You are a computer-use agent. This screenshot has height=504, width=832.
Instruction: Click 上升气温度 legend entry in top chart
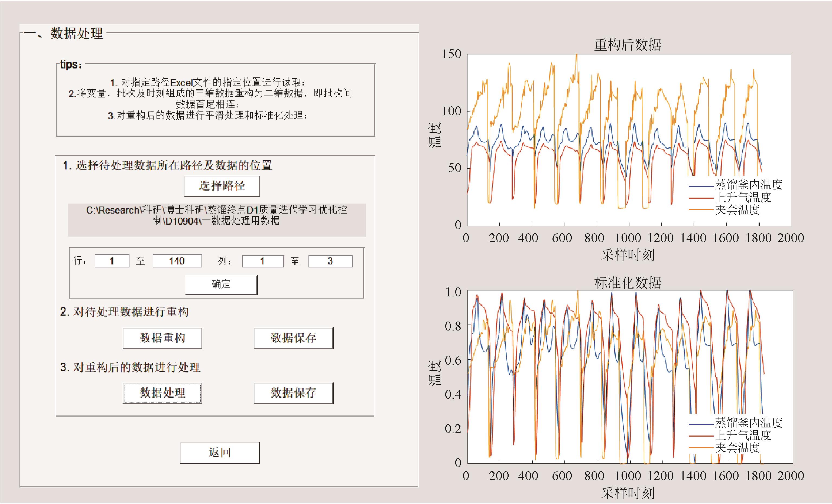(743, 197)
